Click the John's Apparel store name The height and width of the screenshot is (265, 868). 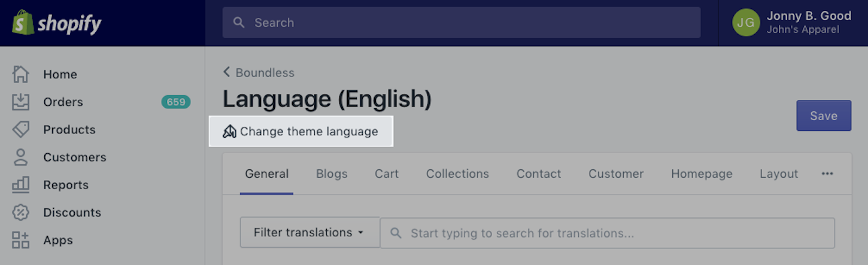click(x=803, y=29)
